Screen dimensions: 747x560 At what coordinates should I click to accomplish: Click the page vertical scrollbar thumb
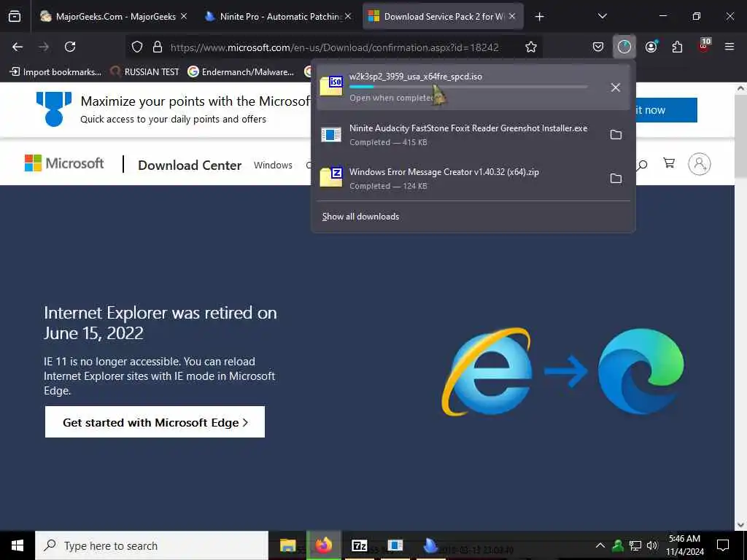tap(740, 135)
